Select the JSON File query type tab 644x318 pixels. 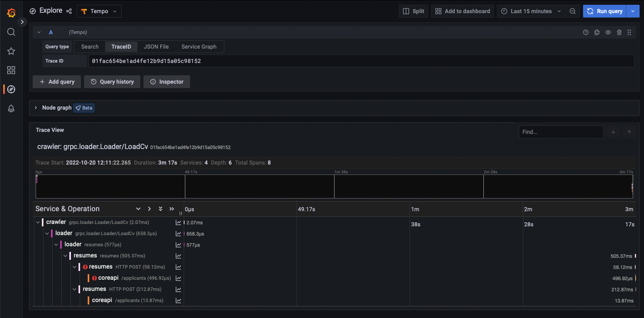click(156, 47)
